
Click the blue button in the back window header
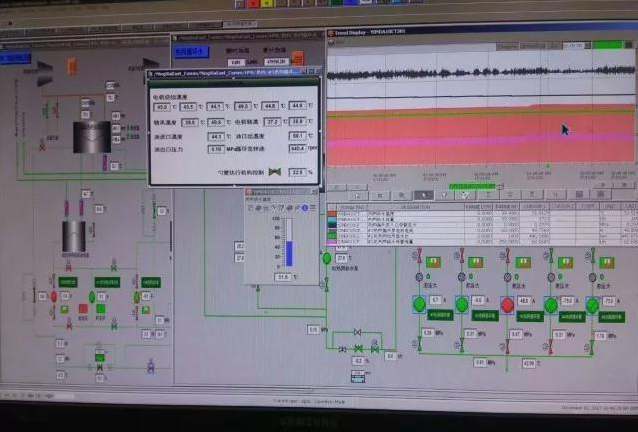pyautogui.click(x=191, y=52)
